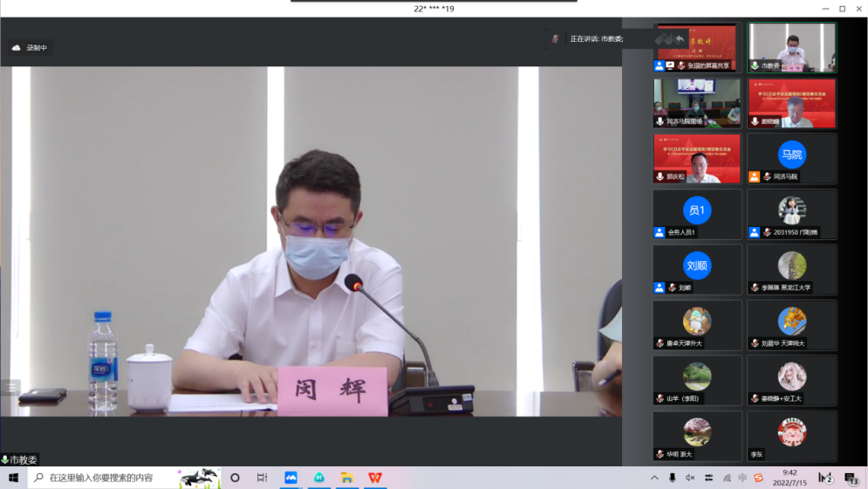Open the taskbar clock and date flyout

tap(789, 478)
